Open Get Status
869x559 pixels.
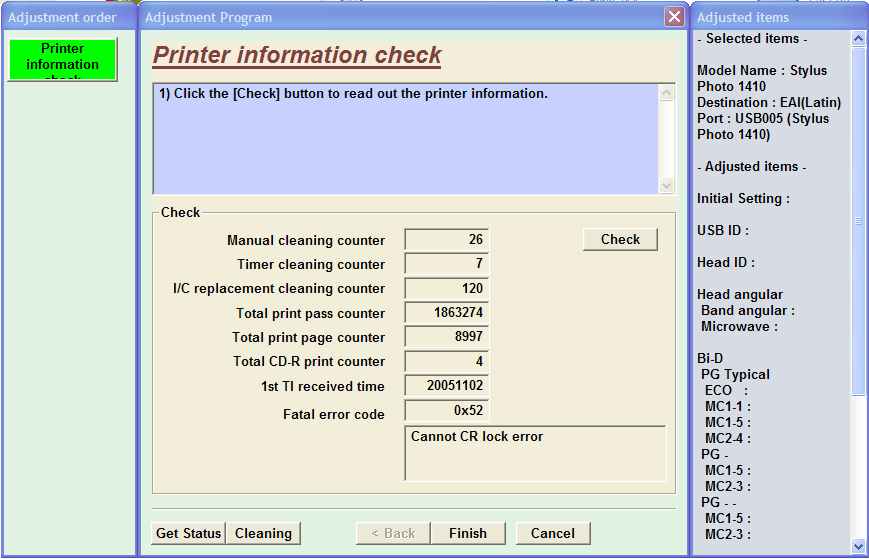click(x=188, y=533)
